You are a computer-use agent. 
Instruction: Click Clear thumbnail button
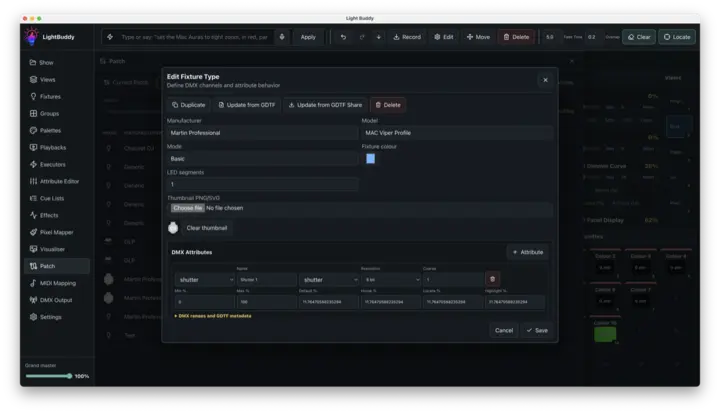click(207, 228)
